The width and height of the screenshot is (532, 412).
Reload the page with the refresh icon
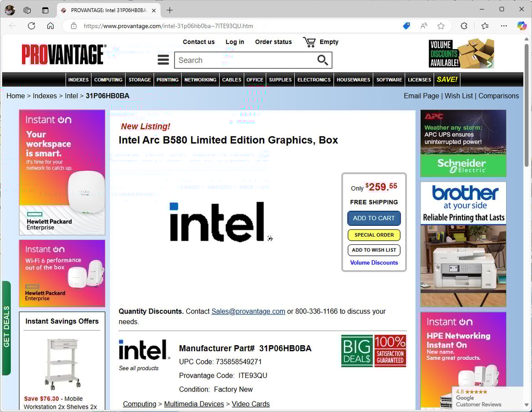click(31, 26)
